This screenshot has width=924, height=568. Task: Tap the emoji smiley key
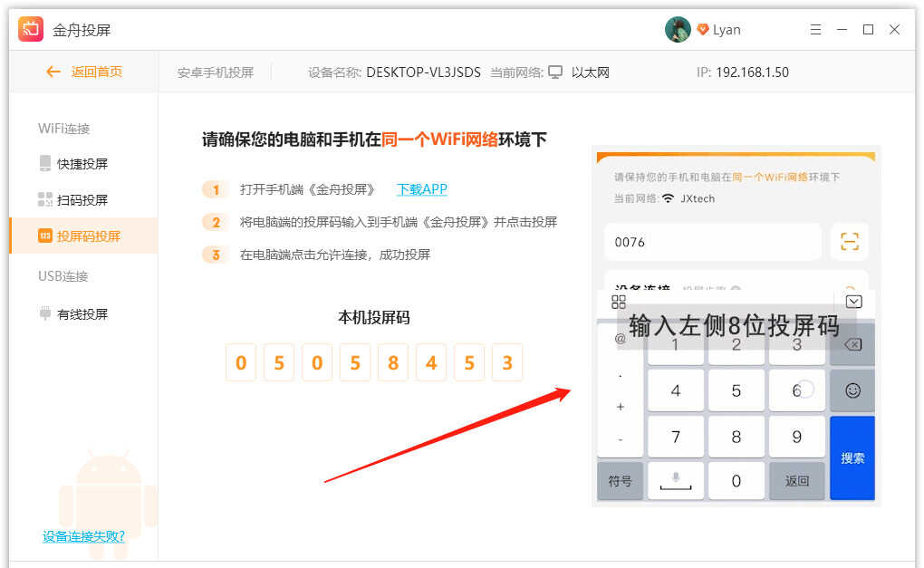tap(852, 390)
